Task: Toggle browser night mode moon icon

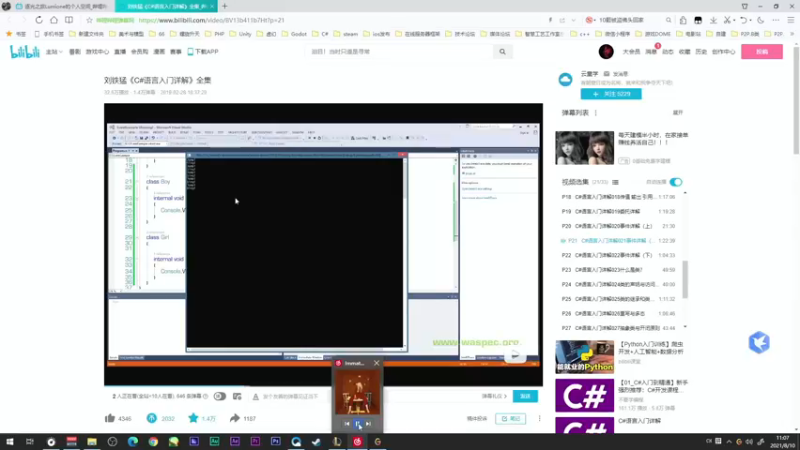Action: (761, 20)
